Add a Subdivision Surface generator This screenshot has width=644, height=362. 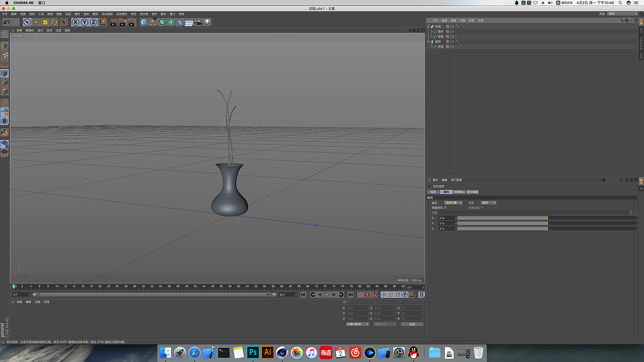pos(162,22)
